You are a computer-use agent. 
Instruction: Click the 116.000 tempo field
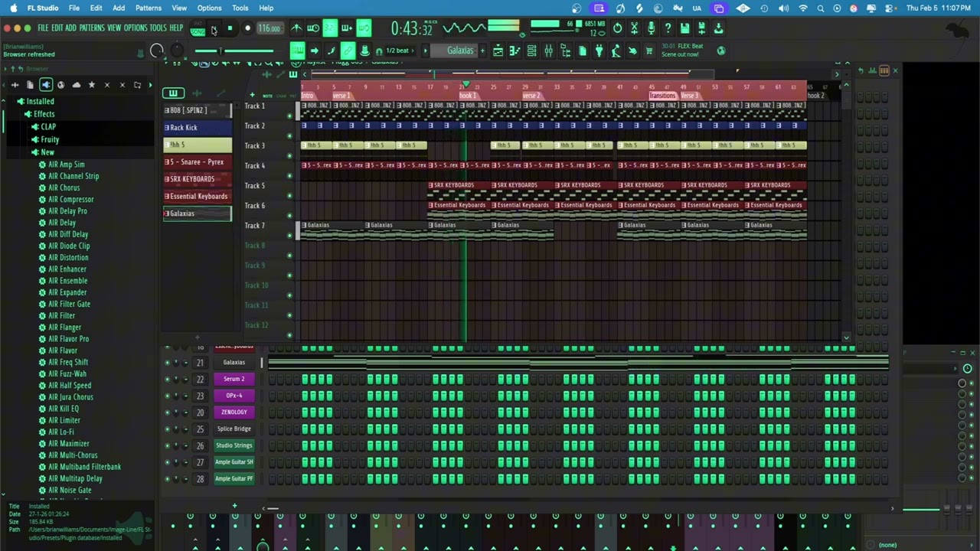[269, 29]
